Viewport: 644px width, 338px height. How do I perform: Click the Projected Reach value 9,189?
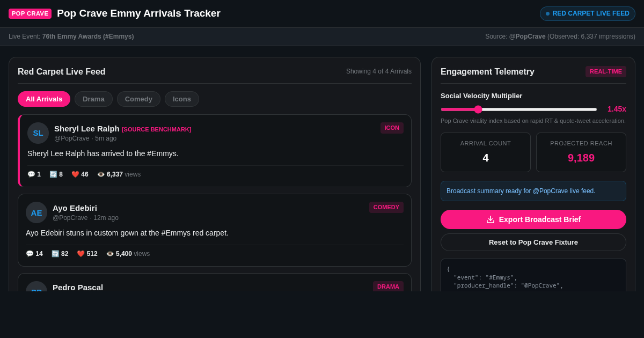(x=581, y=158)
